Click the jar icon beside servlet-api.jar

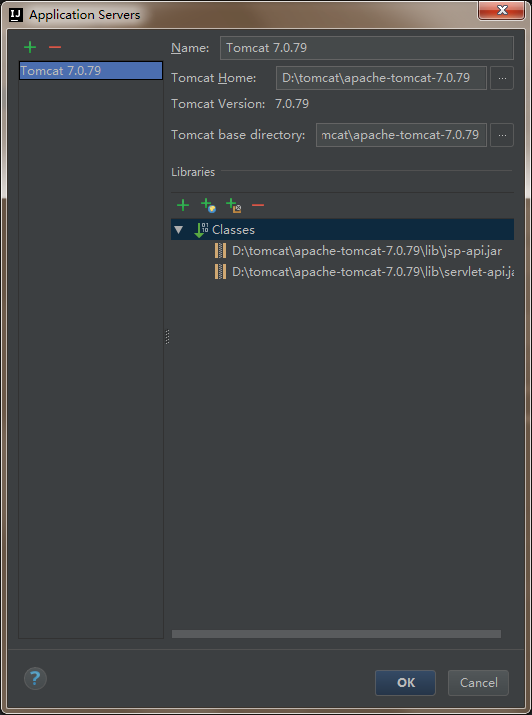coord(221,272)
